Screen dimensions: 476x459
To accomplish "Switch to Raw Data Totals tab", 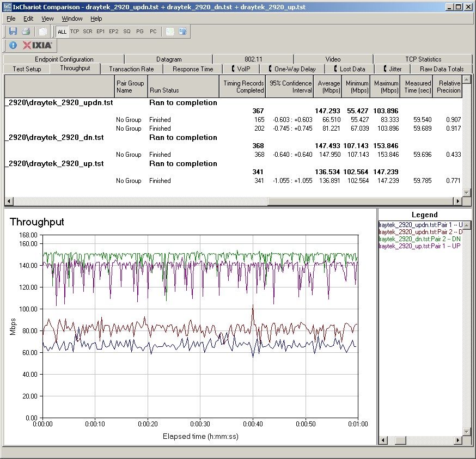I will click(442, 69).
